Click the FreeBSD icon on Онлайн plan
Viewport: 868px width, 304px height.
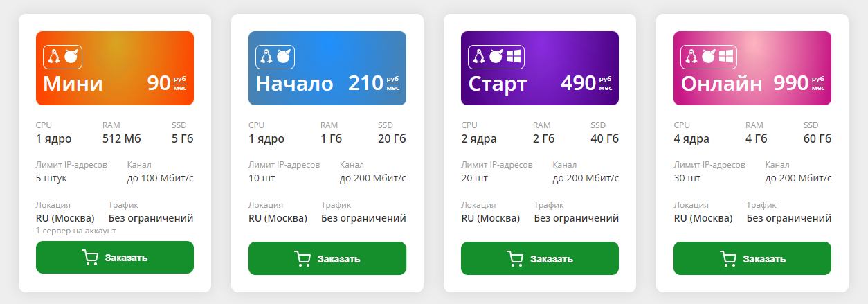coord(708,57)
